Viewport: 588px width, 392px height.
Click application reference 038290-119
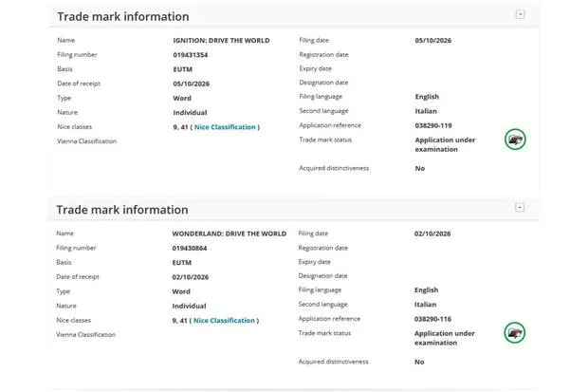pyautogui.click(x=433, y=125)
